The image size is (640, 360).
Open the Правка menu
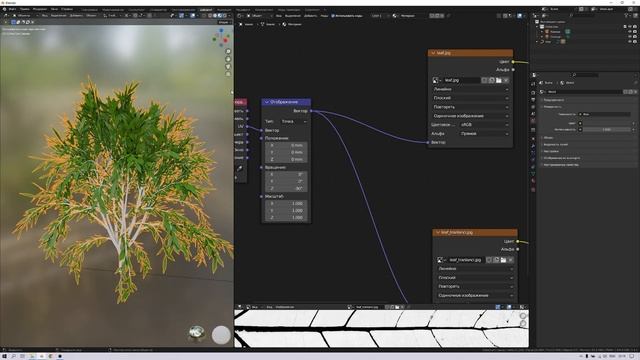click(24, 9)
